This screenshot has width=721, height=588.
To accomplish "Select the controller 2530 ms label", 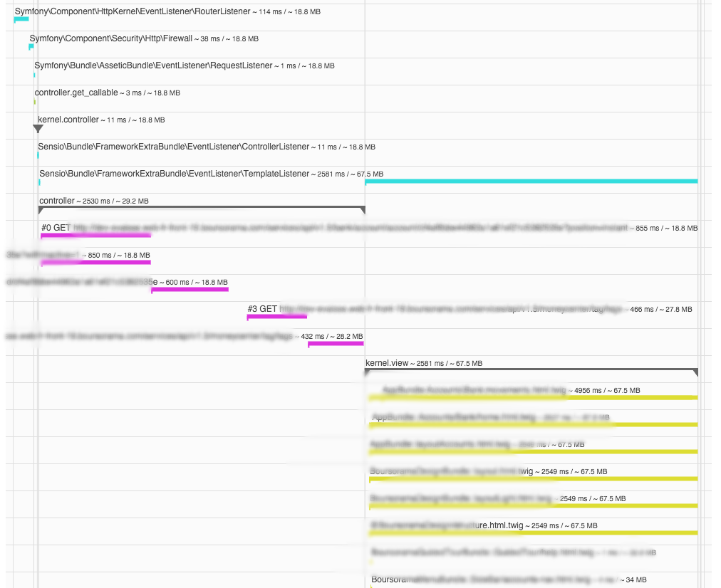I will [x=93, y=201].
